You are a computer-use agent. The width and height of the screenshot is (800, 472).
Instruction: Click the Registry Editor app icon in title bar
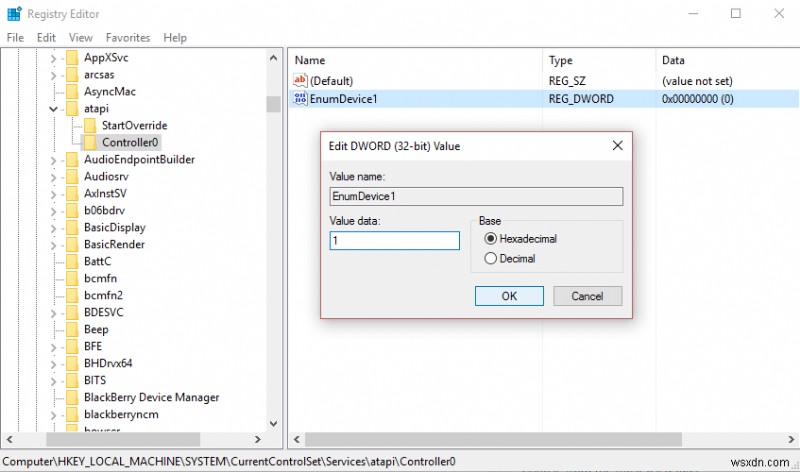pos(14,13)
